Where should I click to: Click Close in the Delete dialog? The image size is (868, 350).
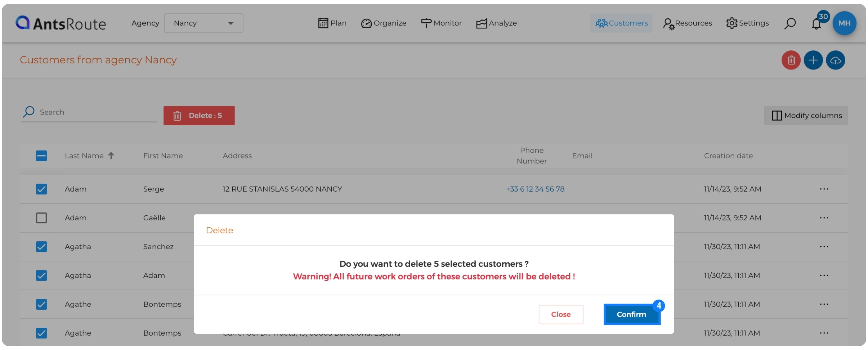click(x=561, y=314)
